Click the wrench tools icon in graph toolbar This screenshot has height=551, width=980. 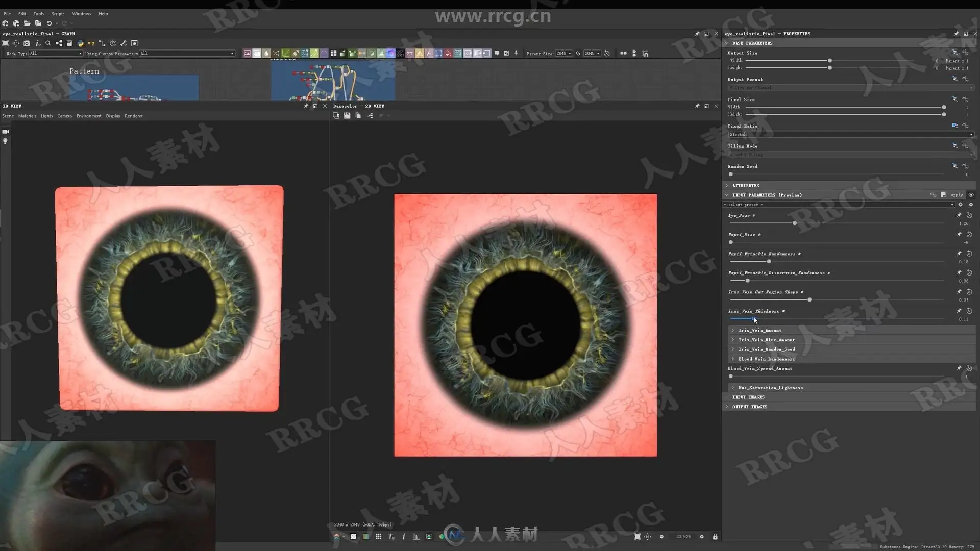point(123,43)
